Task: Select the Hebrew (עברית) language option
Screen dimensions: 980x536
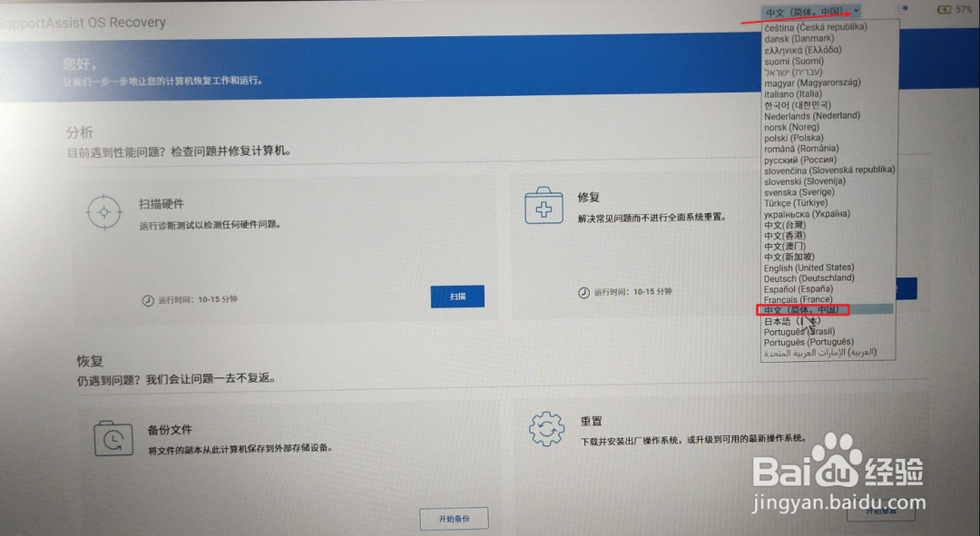Action: pos(792,72)
